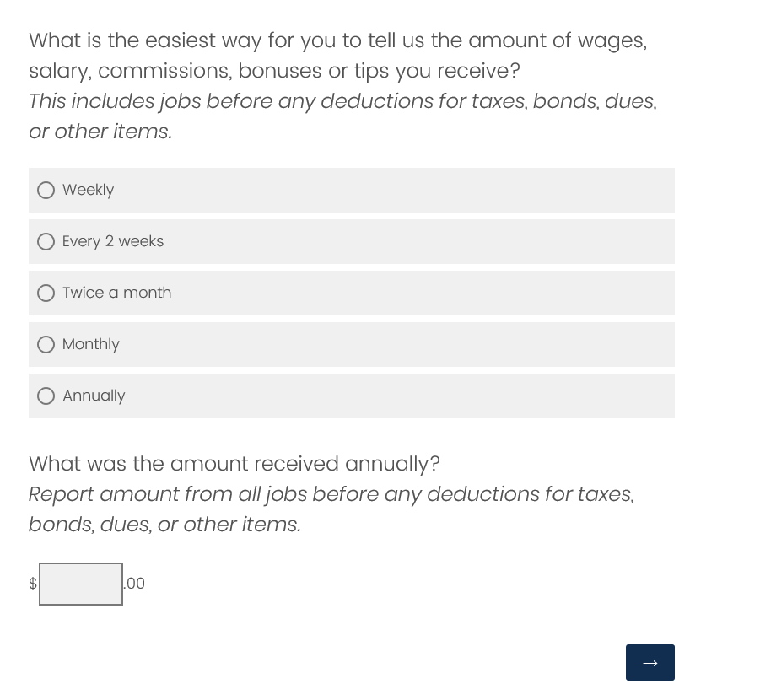Focus the annual amount input field
760x700 pixels.
81,584
